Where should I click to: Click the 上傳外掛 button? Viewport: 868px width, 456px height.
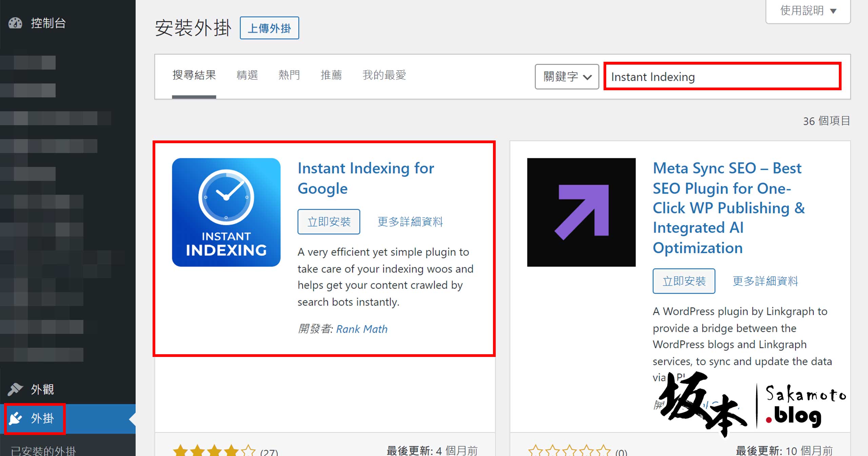[269, 28]
